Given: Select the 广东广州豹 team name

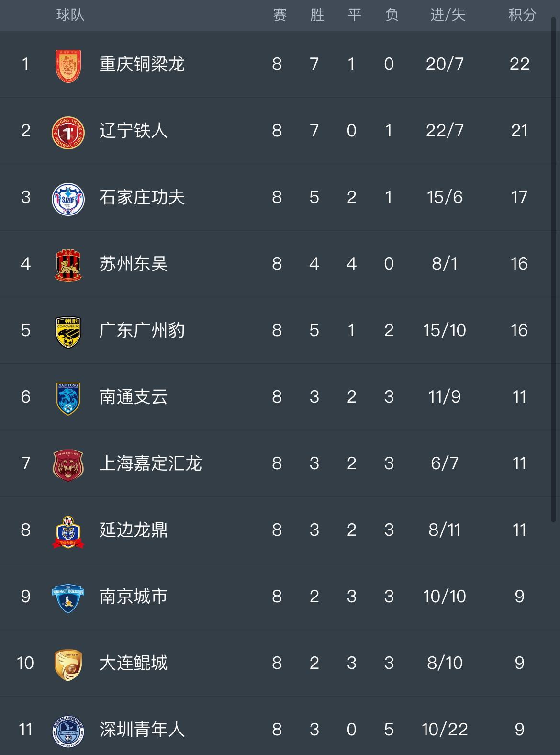Looking at the screenshot, I should click(x=142, y=330).
